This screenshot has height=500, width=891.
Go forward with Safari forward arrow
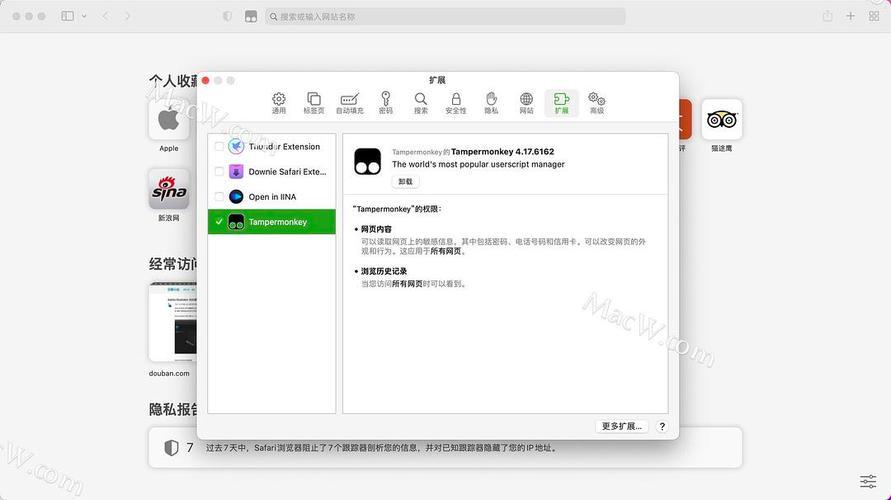127,16
